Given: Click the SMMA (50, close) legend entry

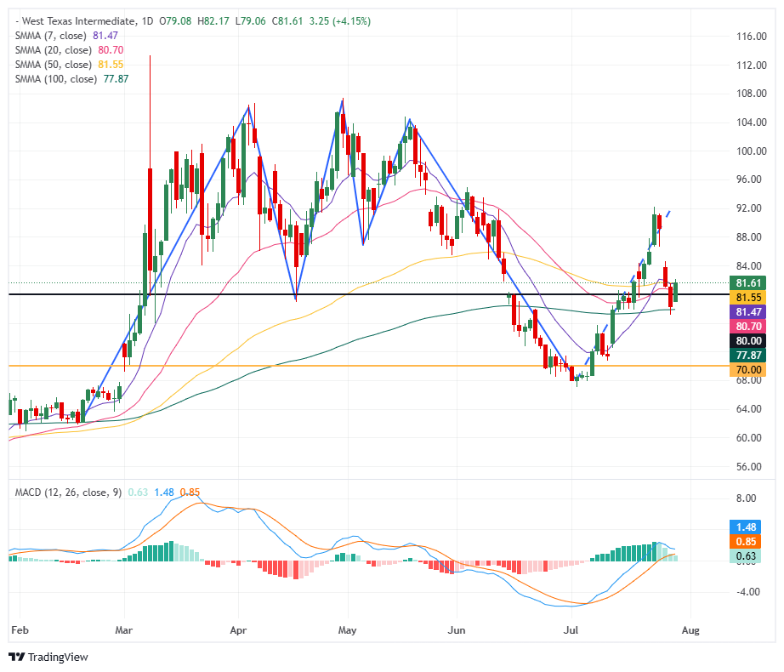Looking at the screenshot, I should pyautogui.click(x=69, y=65).
